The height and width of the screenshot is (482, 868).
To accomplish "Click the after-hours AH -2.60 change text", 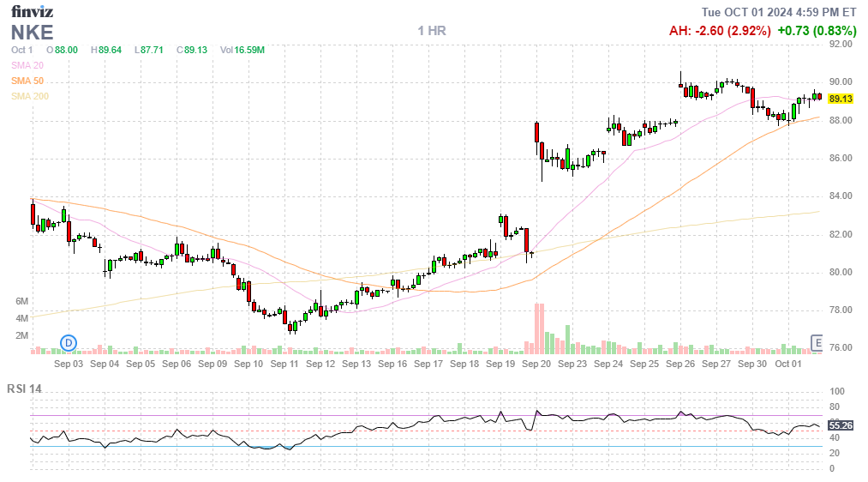I will [719, 31].
